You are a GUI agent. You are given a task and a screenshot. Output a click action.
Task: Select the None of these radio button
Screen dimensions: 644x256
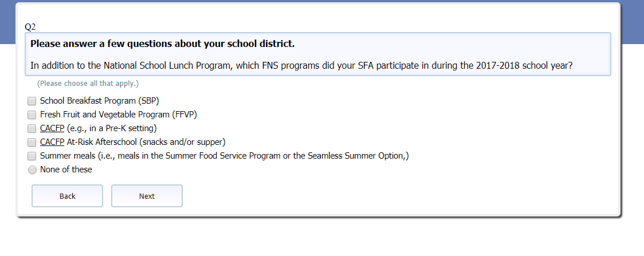pyautogui.click(x=32, y=170)
